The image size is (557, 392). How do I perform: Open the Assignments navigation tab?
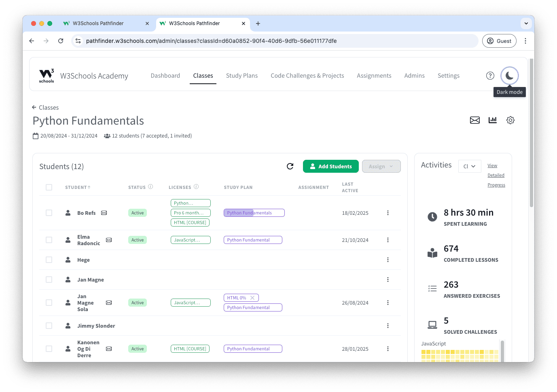(374, 76)
